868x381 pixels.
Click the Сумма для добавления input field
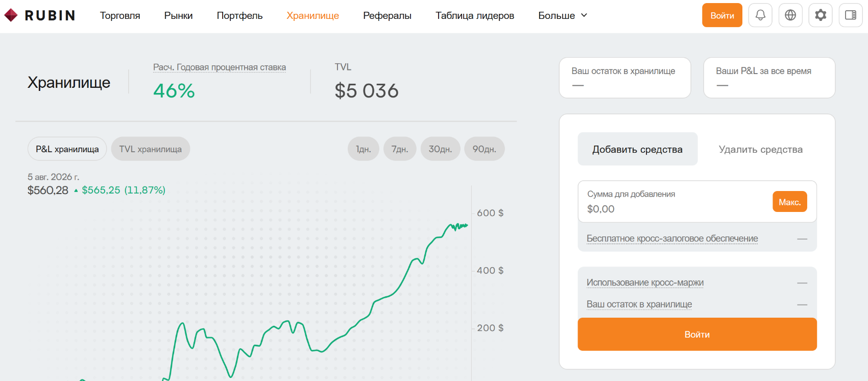[x=697, y=201]
